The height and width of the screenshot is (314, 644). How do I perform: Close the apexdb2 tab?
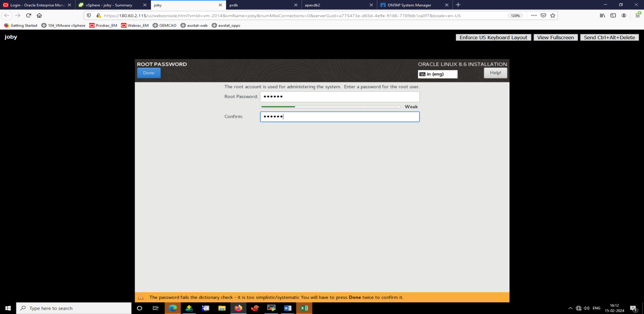coord(370,5)
